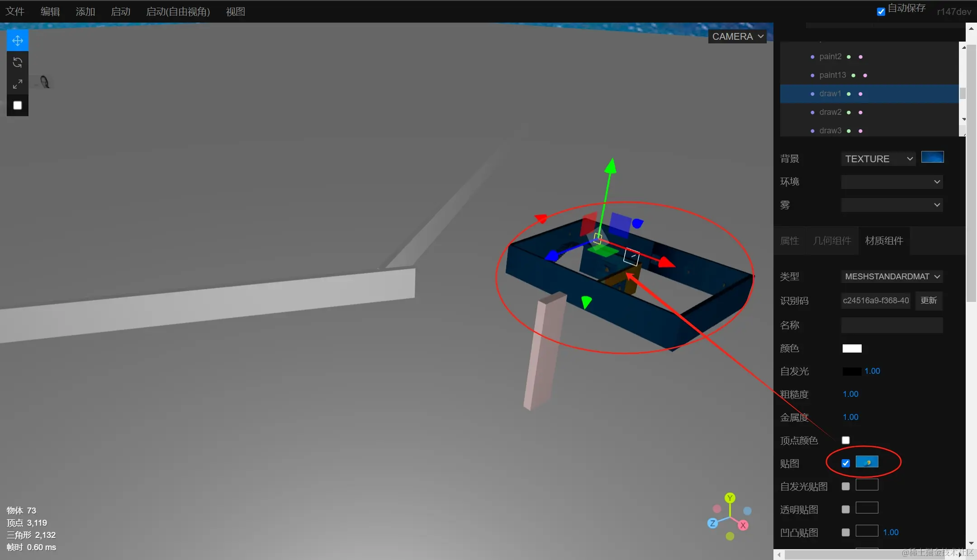Click the 更新 button beside the UUID
Viewport: 977px width, 560px height.
pyautogui.click(x=929, y=301)
